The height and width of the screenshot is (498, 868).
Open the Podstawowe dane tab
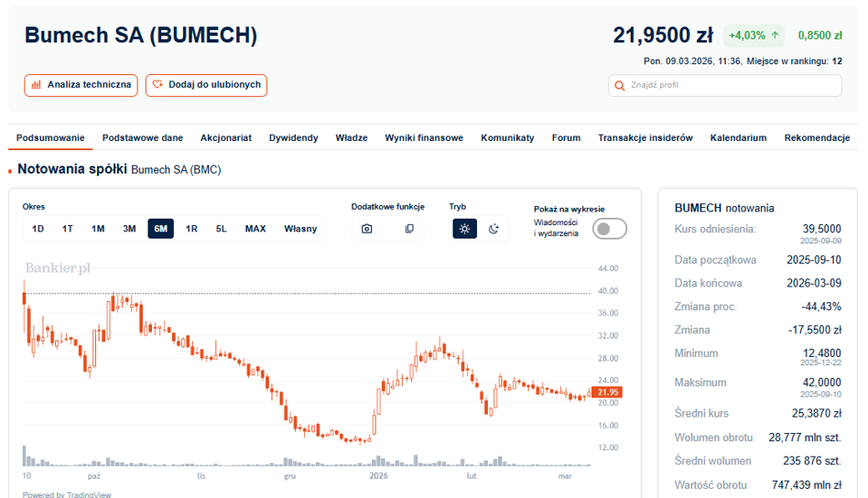(143, 138)
